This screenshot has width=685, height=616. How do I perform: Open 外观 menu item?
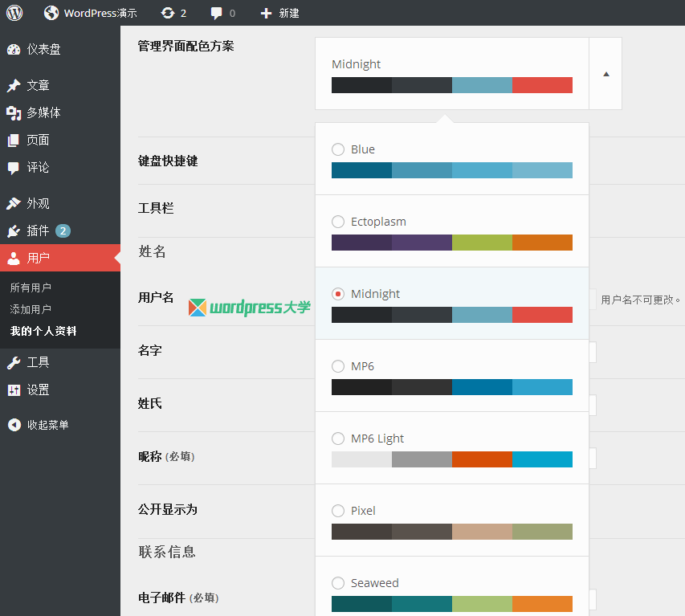[38, 203]
